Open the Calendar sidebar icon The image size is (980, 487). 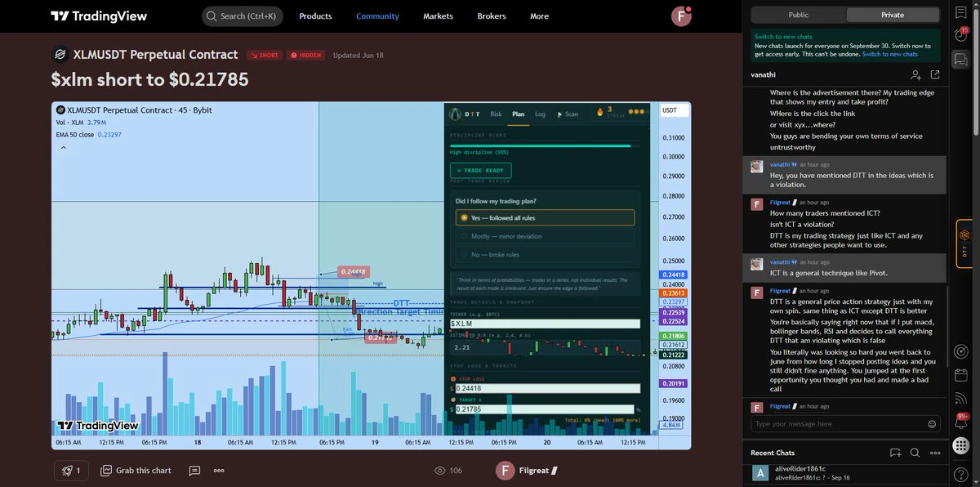click(961, 375)
